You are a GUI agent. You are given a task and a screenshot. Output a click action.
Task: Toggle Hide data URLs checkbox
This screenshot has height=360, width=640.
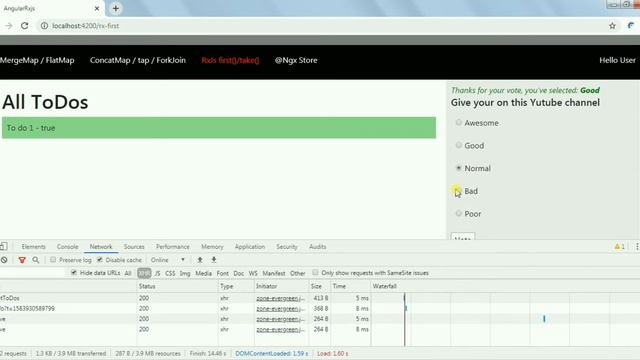click(x=73, y=273)
